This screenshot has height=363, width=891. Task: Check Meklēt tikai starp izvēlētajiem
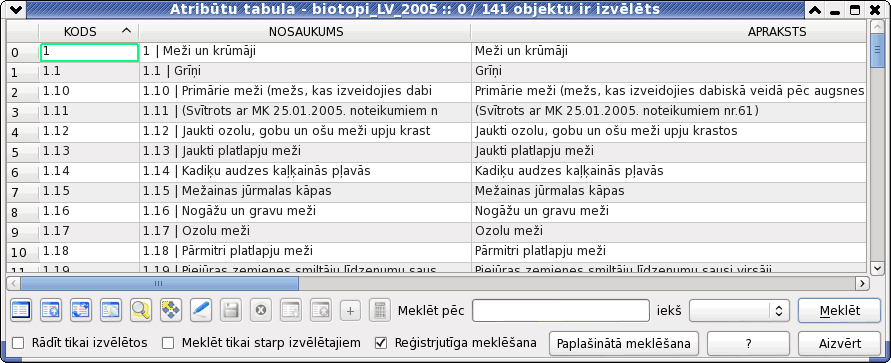[168, 343]
